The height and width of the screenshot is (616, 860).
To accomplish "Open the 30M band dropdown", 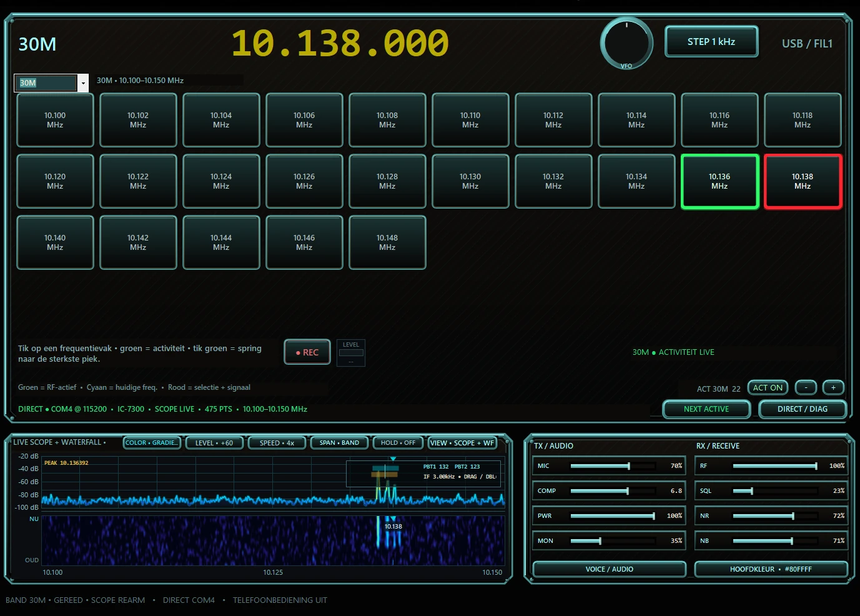I will 51,82.
